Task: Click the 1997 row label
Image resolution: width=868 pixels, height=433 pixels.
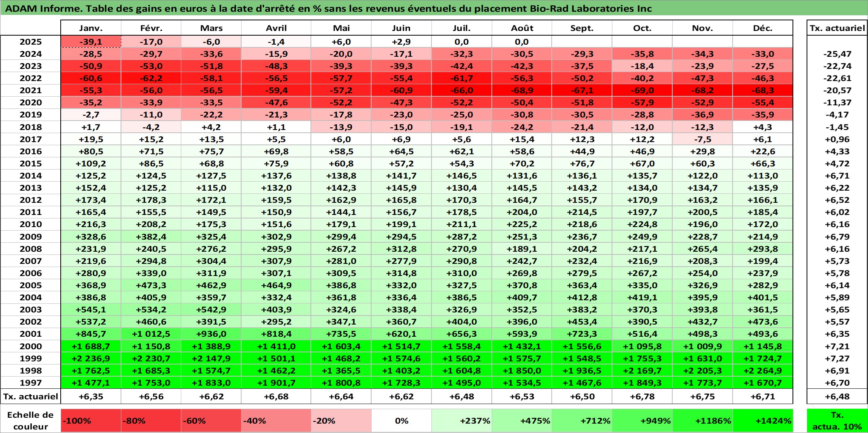Action: [x=31, y=383]
